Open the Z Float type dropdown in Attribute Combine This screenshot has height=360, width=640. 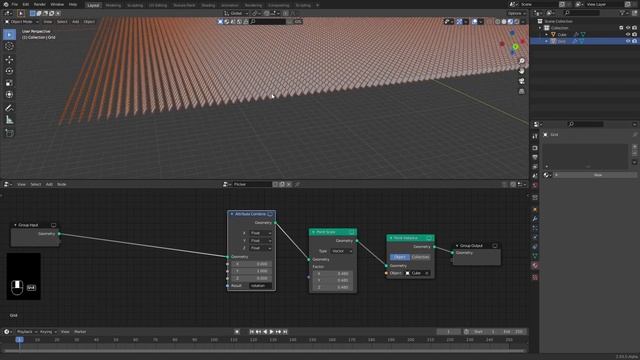pyautogui.click(x=261, y=248)
